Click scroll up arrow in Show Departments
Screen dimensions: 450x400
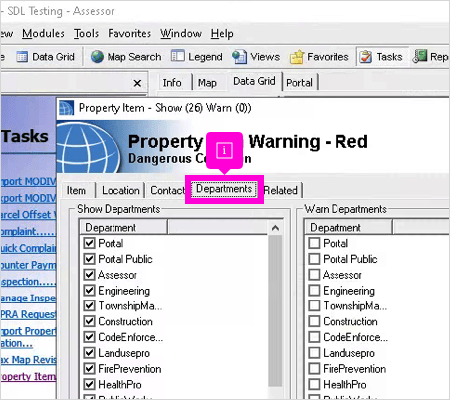coord(275,228)
